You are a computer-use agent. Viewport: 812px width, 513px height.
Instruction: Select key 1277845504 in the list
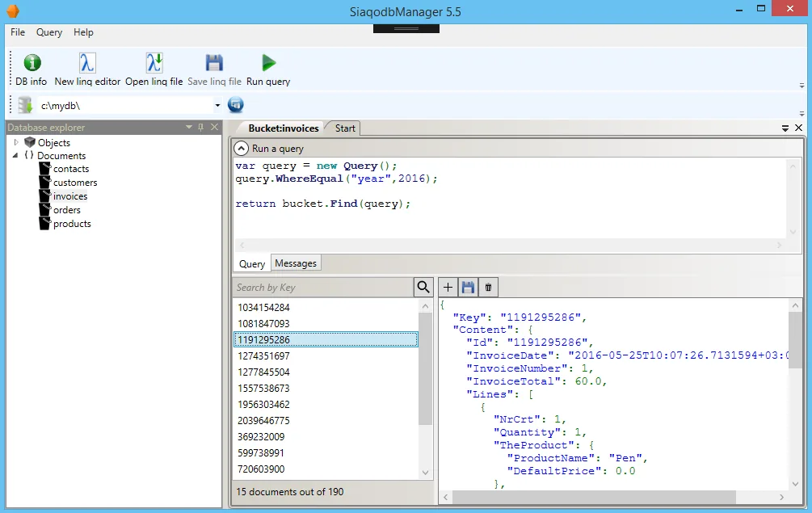tap(326, 372)
